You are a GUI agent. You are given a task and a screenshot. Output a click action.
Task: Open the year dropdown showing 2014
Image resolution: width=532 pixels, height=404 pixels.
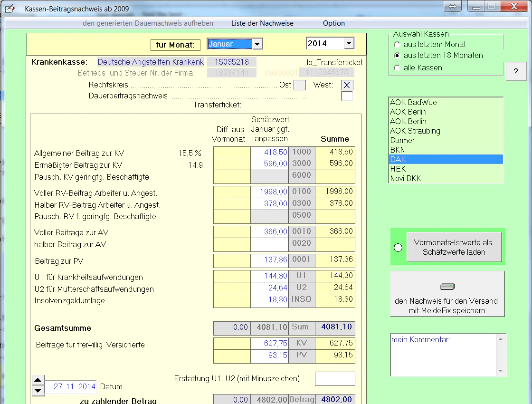point(349,43)
